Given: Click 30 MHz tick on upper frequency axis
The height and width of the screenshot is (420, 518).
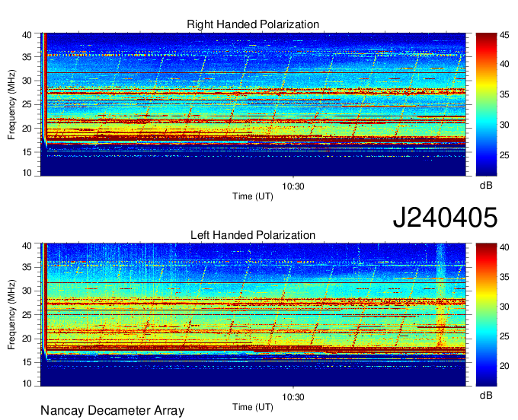Looking at the screenshot, I should [x=27, y=81].
